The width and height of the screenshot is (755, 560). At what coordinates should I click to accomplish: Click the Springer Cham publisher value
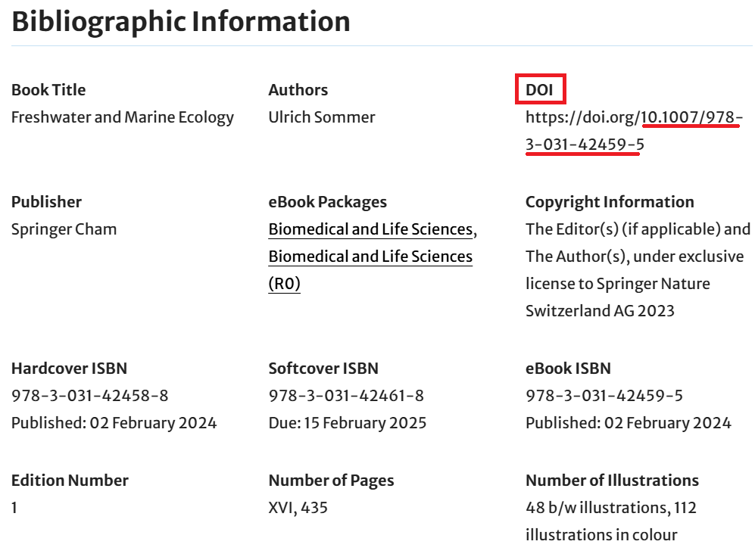(64, 229)
